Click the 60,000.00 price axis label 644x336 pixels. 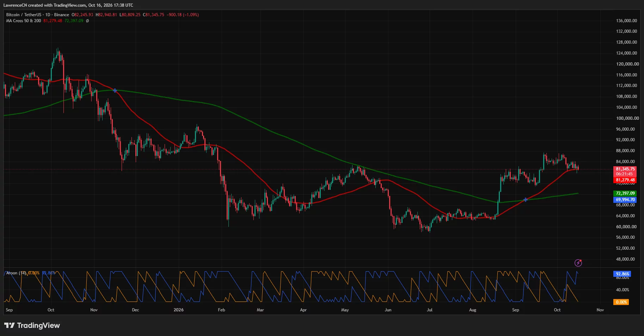coord(626,227)
